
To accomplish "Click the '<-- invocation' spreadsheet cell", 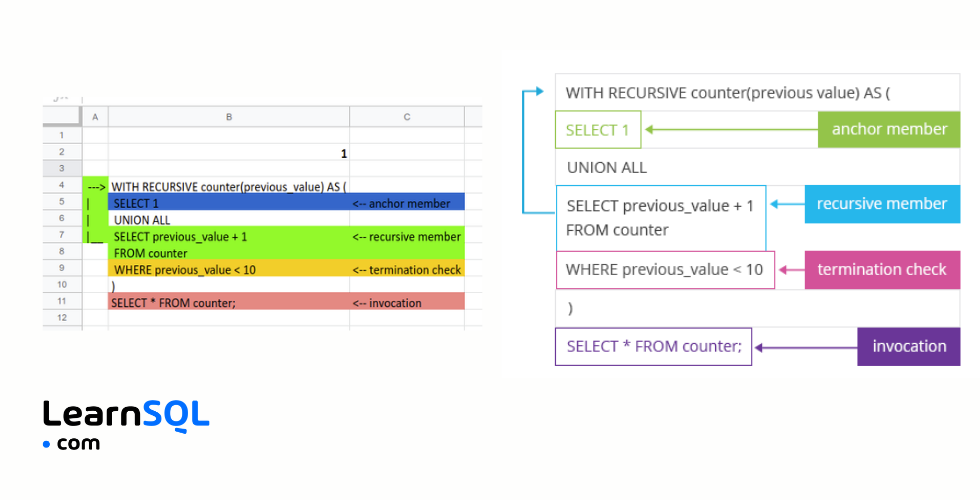I will pyautogui.click(x=407, y=301).
